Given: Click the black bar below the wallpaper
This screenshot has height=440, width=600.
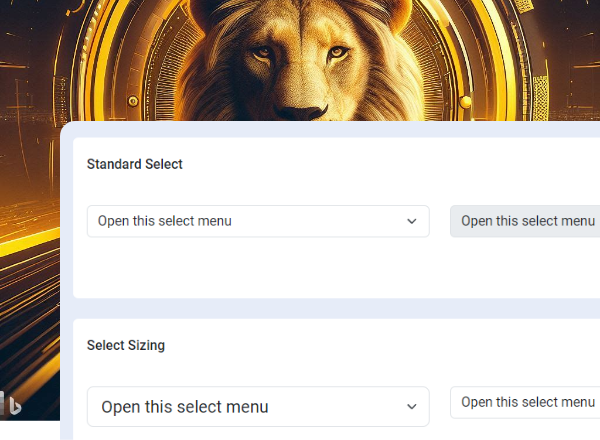Looking at the screenshot, I should (30, 430).
